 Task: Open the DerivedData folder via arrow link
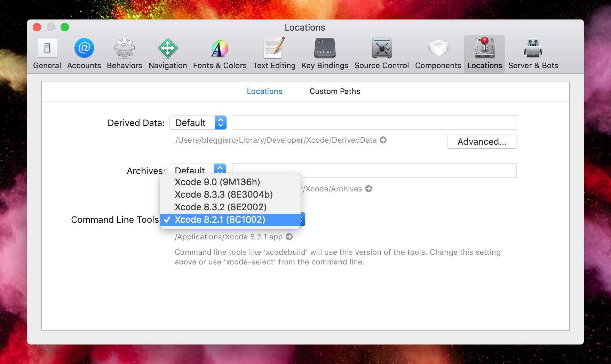coord(383,140)
